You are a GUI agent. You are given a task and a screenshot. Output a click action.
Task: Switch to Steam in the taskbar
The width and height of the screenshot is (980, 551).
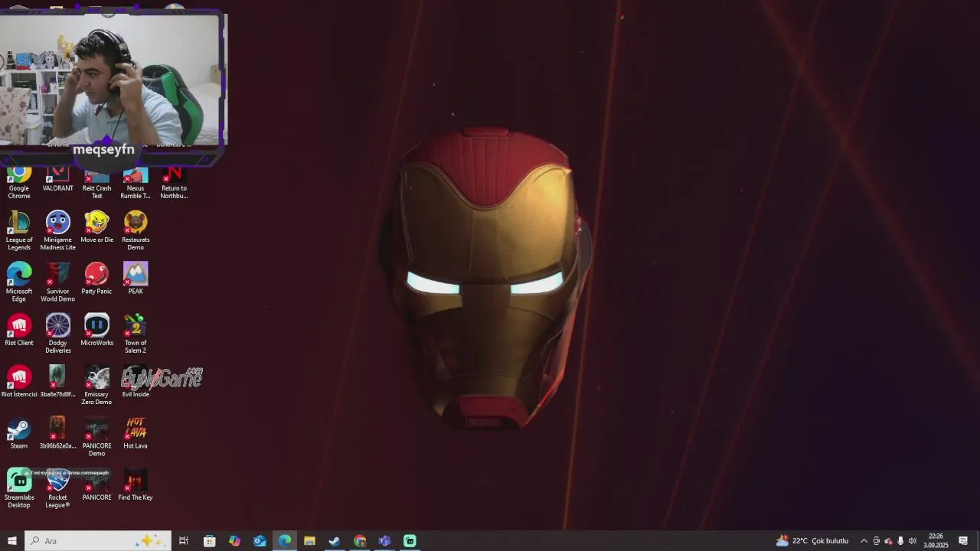(335, 541)
